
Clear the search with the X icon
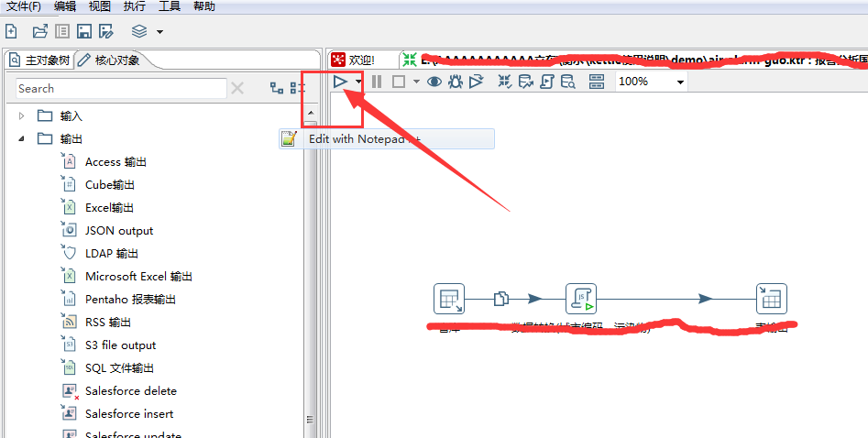pos(236,88)
